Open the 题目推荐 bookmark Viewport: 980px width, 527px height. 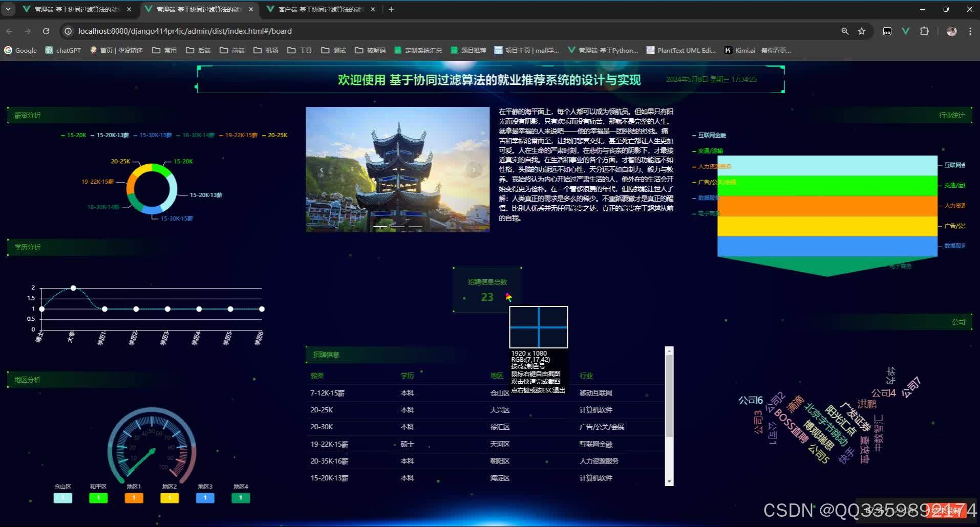coord(468,50)
